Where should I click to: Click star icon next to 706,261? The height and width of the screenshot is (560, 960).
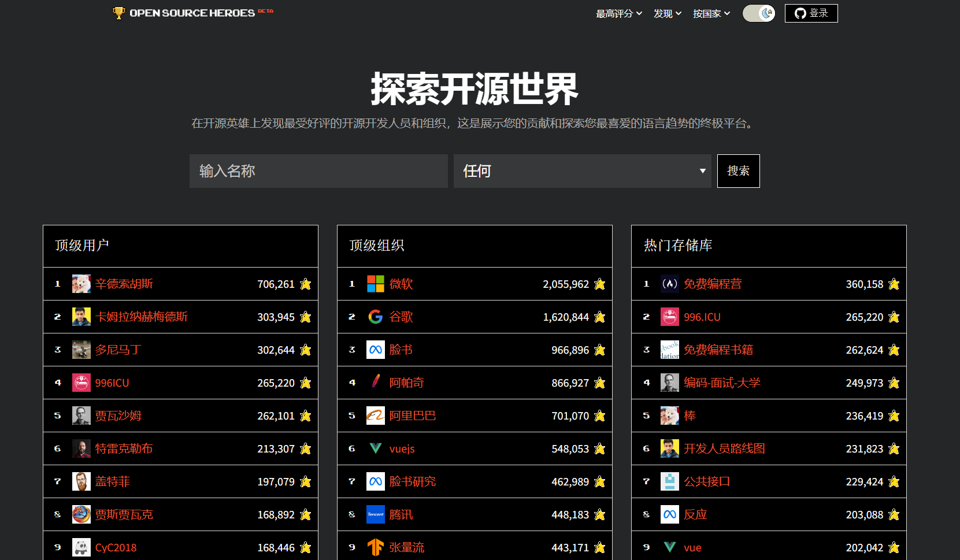click(306, 284)
